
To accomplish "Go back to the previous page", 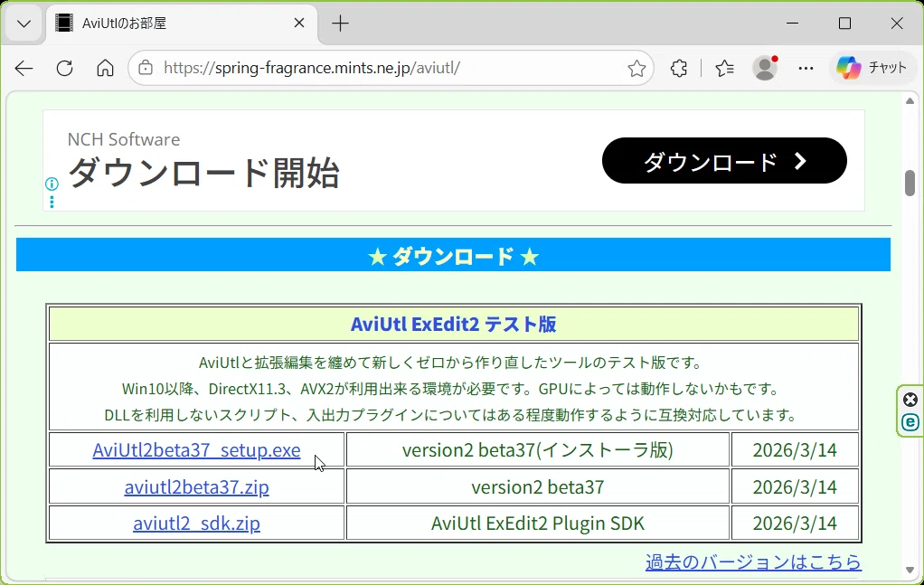I will tap(24, 69).
